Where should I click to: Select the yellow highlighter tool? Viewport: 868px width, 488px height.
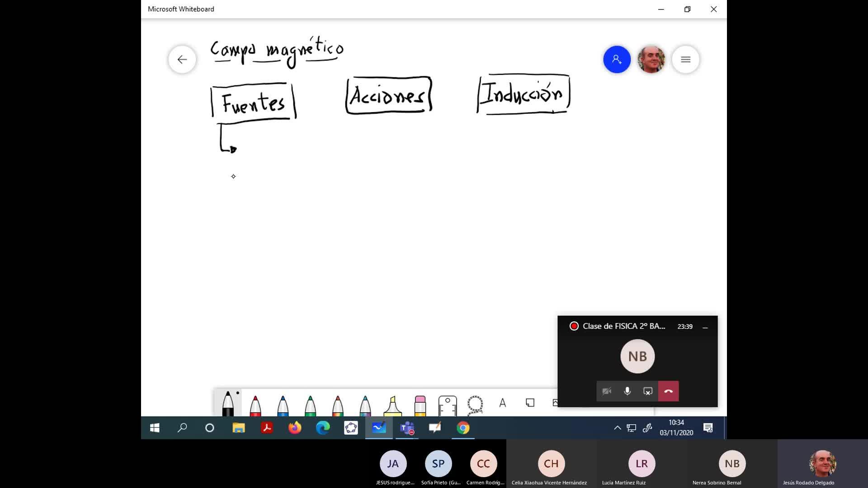pos(392,405)
